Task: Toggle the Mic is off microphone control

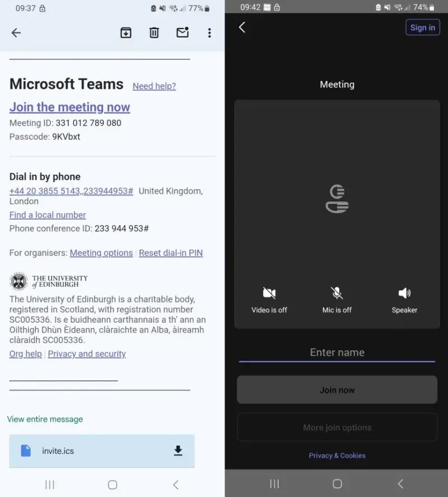Action: pos(337,300)
